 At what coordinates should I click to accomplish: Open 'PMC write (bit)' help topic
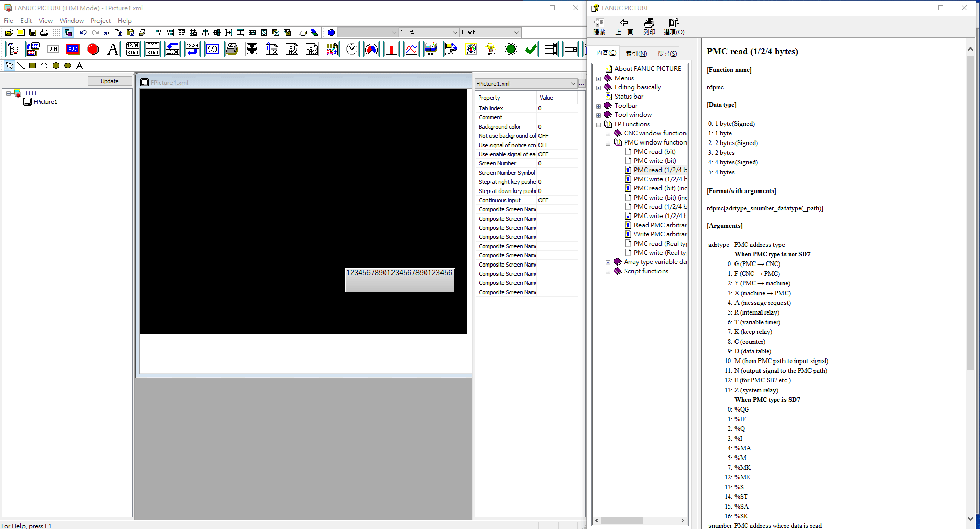pyautogui.click(x=654, y=161)
